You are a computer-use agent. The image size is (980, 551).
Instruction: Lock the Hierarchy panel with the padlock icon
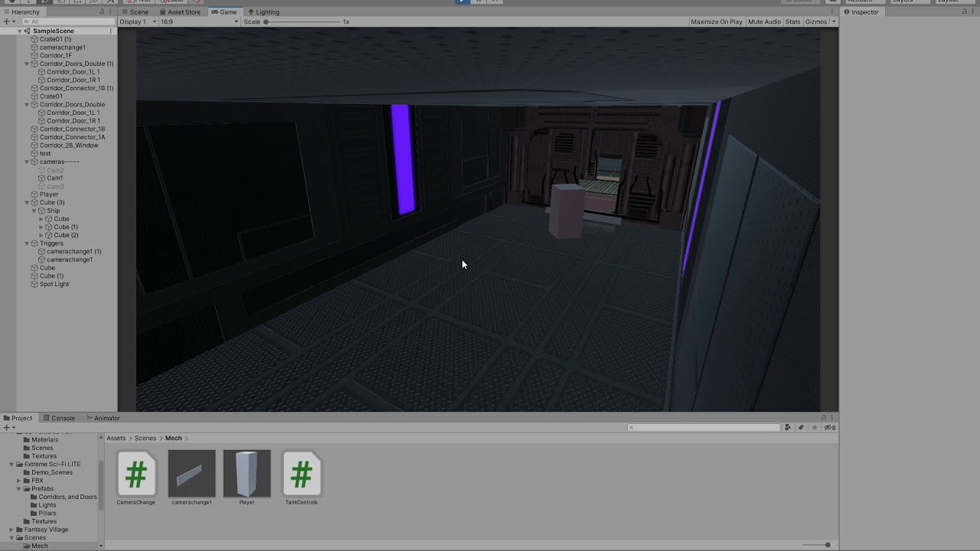click(103, 11)
